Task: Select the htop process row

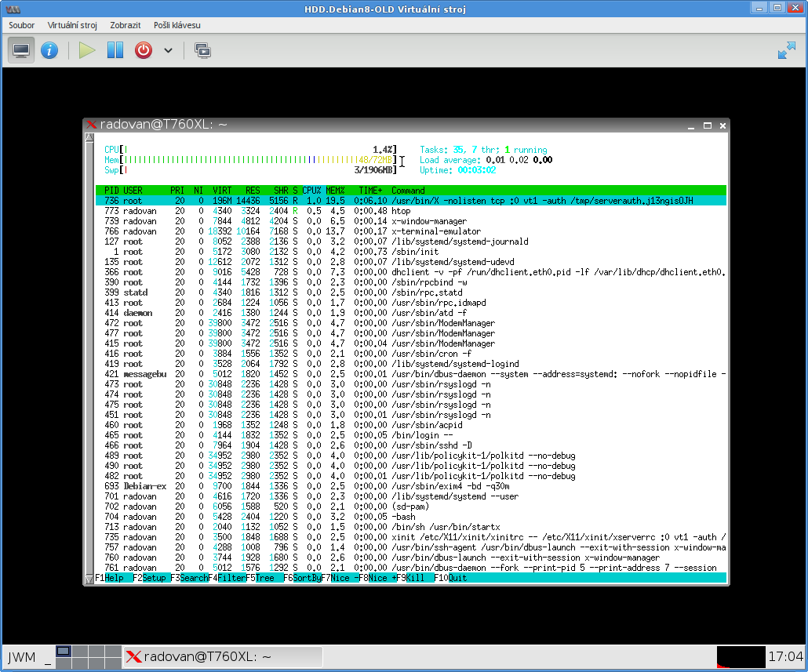Action: pyautogui.click(x=411, y=211)
